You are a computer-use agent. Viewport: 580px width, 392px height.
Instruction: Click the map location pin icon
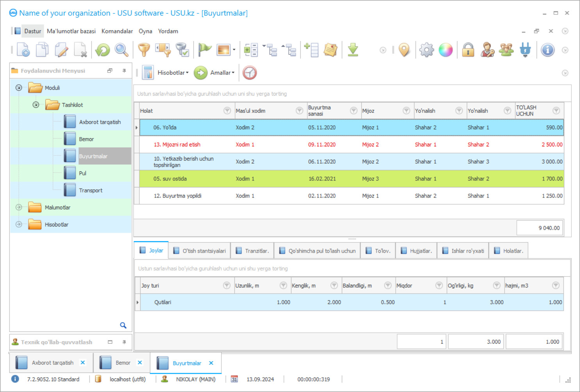pos(404,50)
